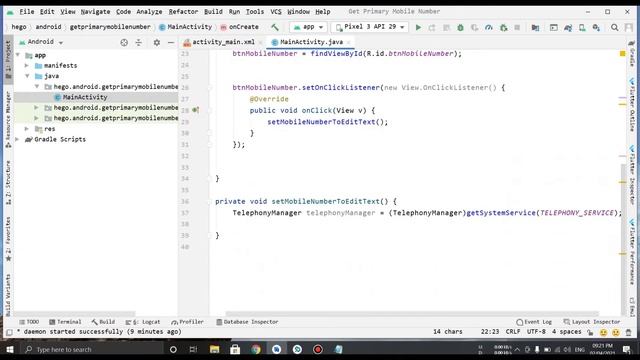Run the app with green play button
The width and height of the screenshot is (640, 360).
tap(418, 27)
